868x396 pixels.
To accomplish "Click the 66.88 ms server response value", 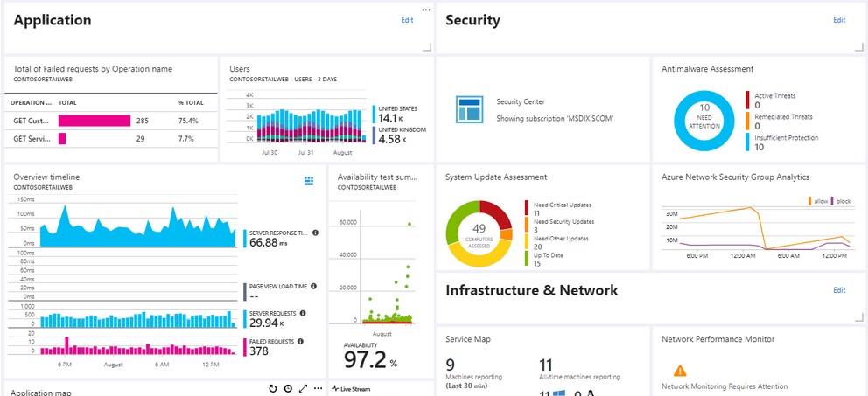I will coord(269,242).
